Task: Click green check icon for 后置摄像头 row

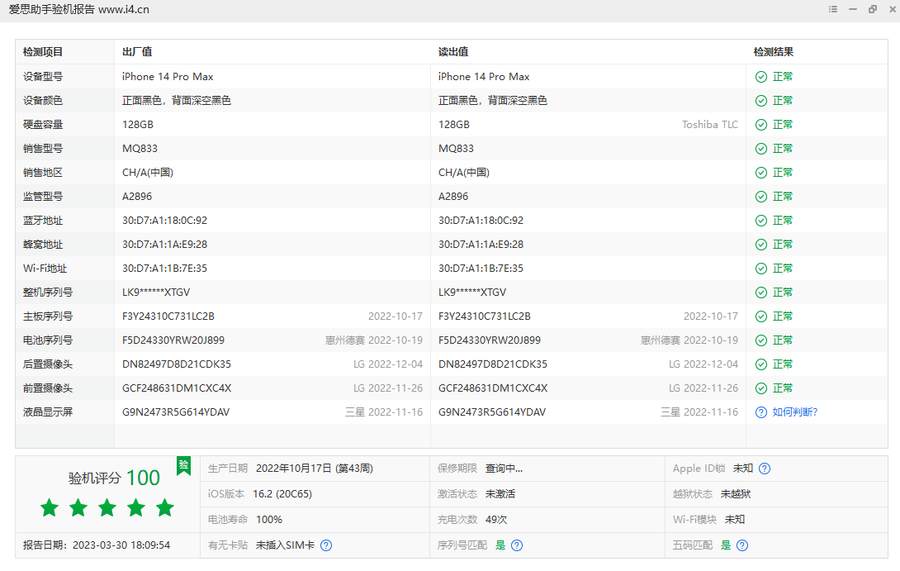Action: point(761,364)
